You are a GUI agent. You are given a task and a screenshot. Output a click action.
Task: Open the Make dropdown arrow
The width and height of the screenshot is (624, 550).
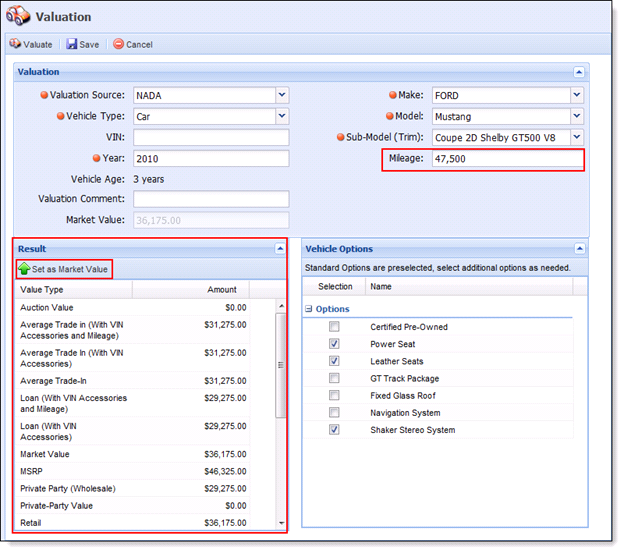577,95
